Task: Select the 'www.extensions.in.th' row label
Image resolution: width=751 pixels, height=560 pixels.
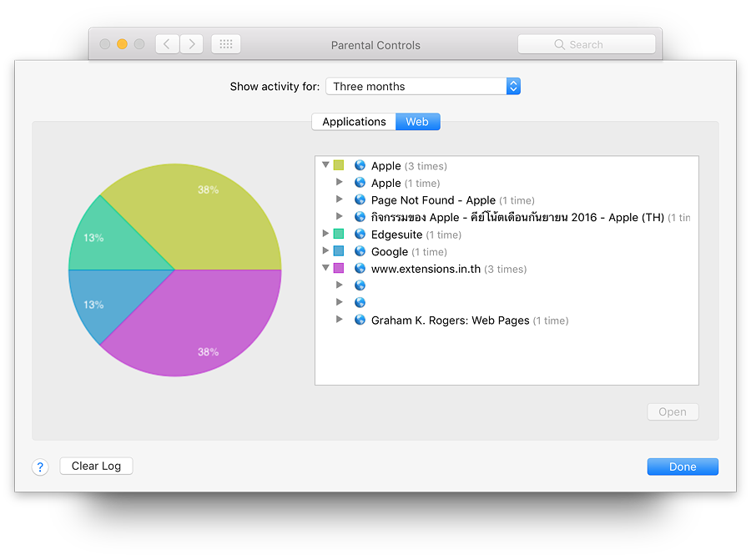Action: click(426, 269)
